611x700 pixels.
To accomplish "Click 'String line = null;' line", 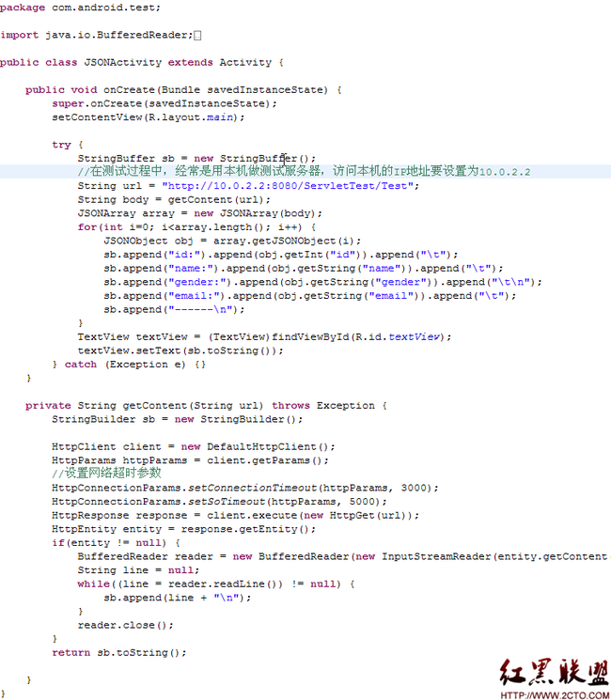I will tap(138, 570).
